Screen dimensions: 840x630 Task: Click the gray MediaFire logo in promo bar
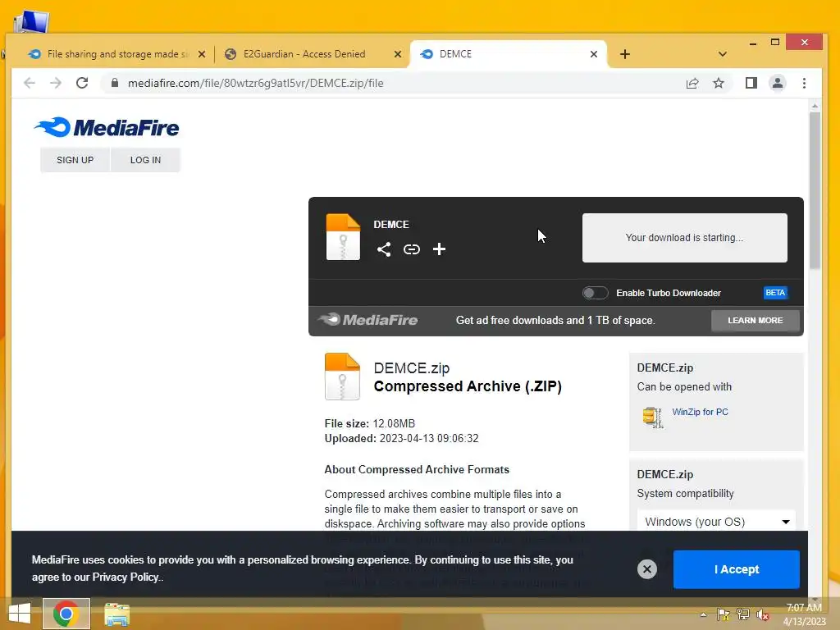tap(367, 320)
